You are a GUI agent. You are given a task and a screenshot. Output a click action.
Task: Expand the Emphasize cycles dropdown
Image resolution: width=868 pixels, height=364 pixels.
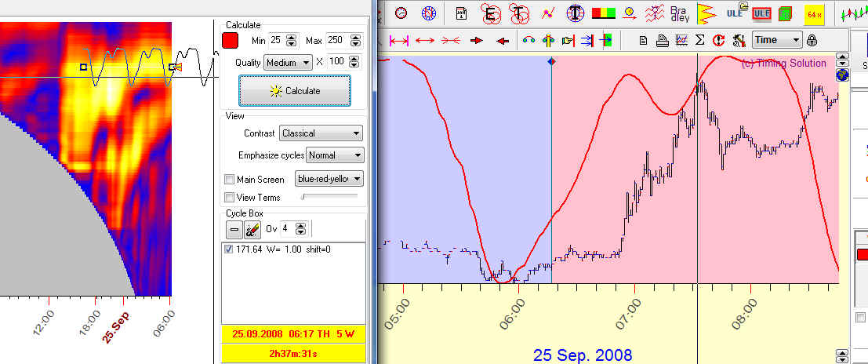tap(335, 155)
